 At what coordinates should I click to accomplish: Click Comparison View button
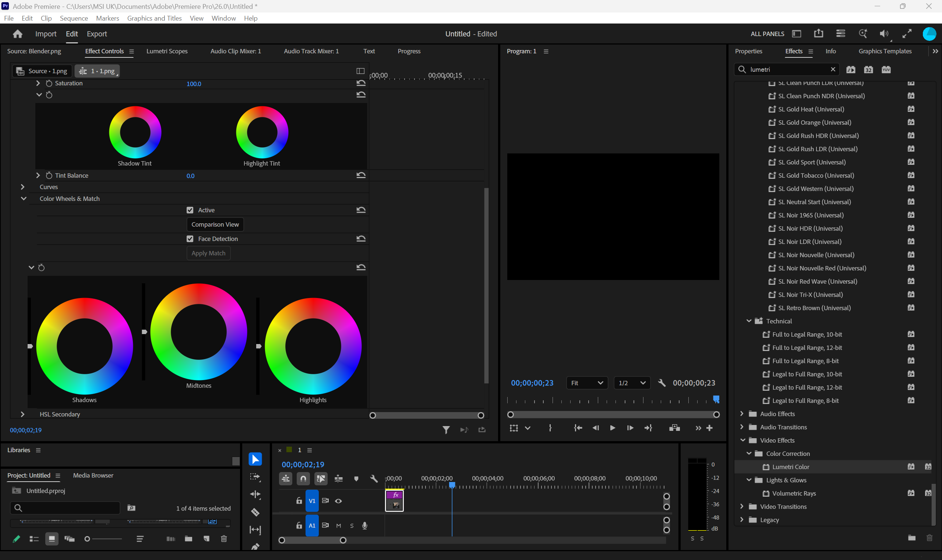(x=215, y=224)
